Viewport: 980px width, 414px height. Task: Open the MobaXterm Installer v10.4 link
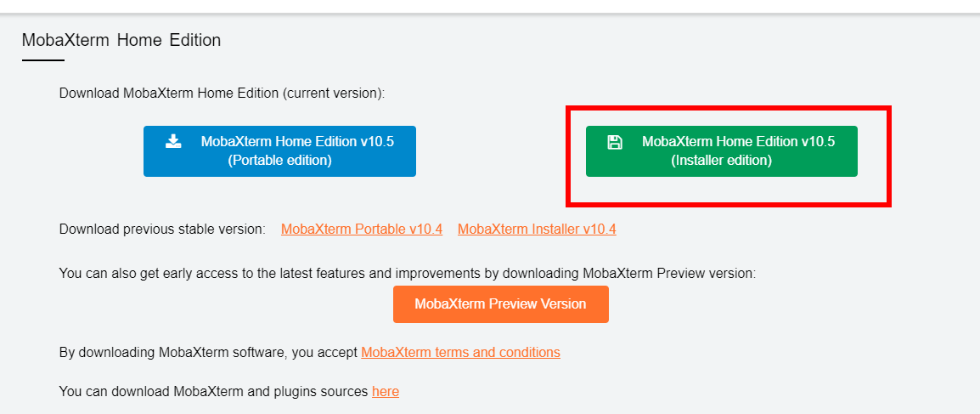point(537,230)
